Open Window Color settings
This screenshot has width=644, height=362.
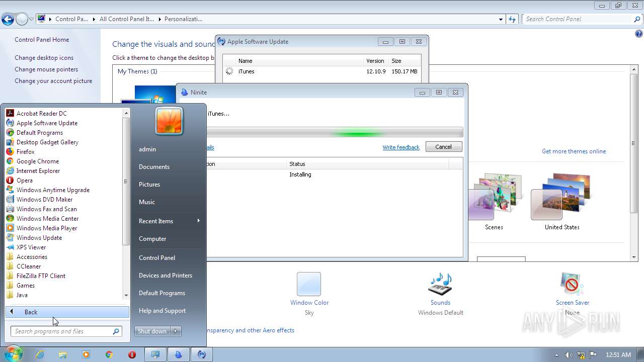pyautogui.click(x=309, y=294)
